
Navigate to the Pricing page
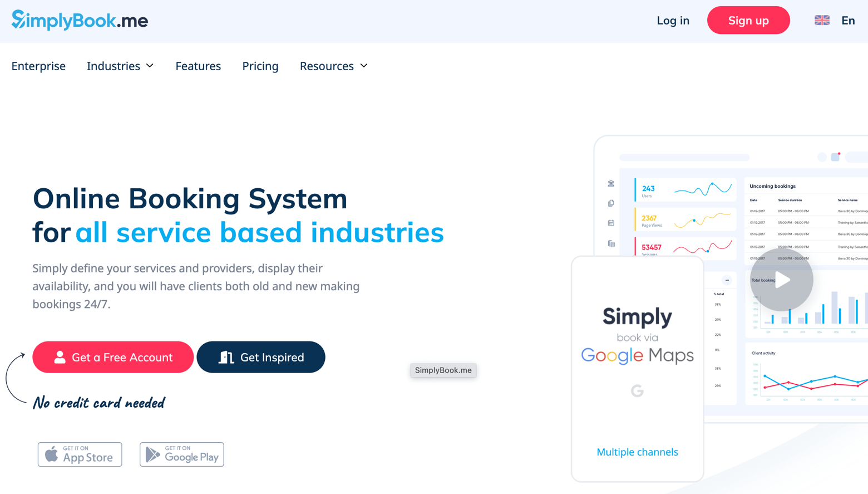point(260,66)
